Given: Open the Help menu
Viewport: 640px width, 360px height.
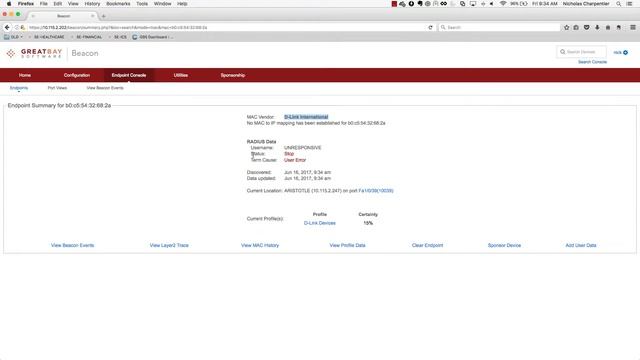Looking at the screenshot, I should tap(182, 4).
